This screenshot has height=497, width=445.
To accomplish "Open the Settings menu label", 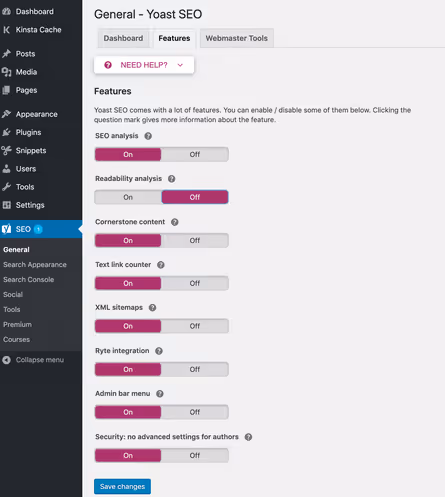I will [30, 205].
